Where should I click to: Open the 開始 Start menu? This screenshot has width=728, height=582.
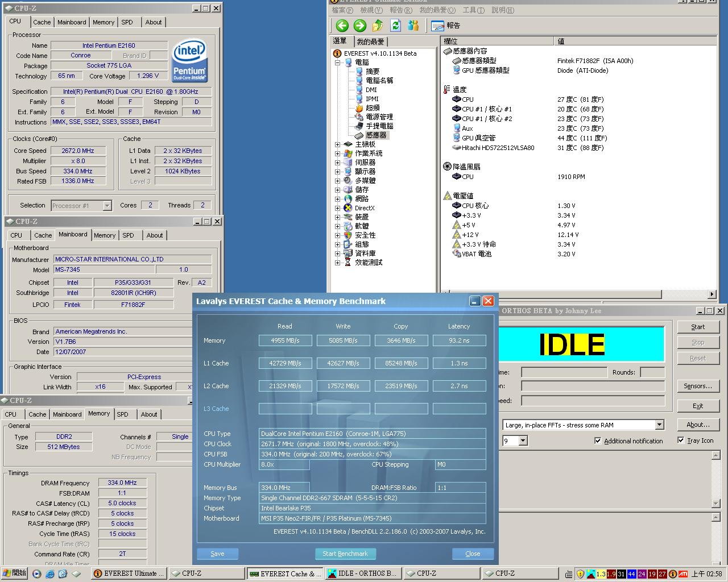pos(14,573)
